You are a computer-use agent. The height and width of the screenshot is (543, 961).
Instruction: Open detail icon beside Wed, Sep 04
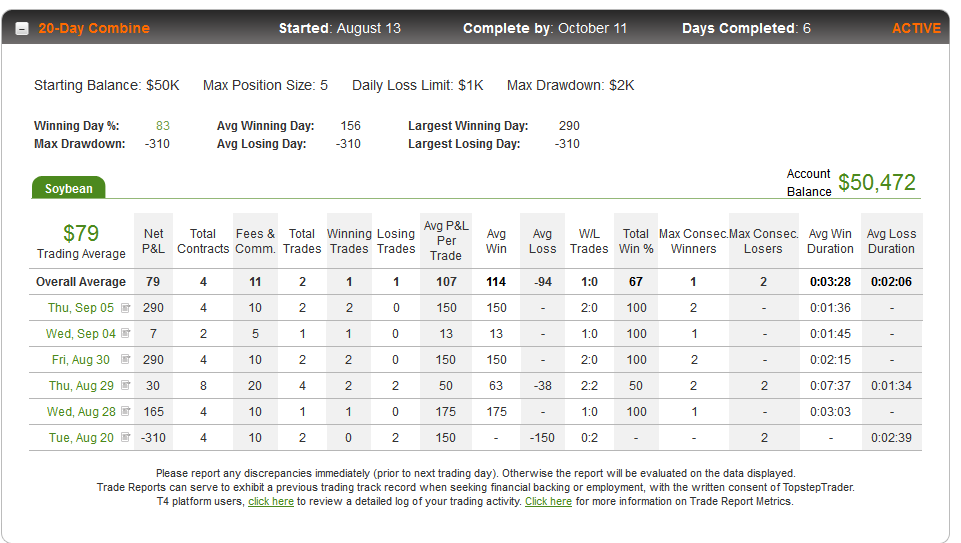tap(126, 333)
